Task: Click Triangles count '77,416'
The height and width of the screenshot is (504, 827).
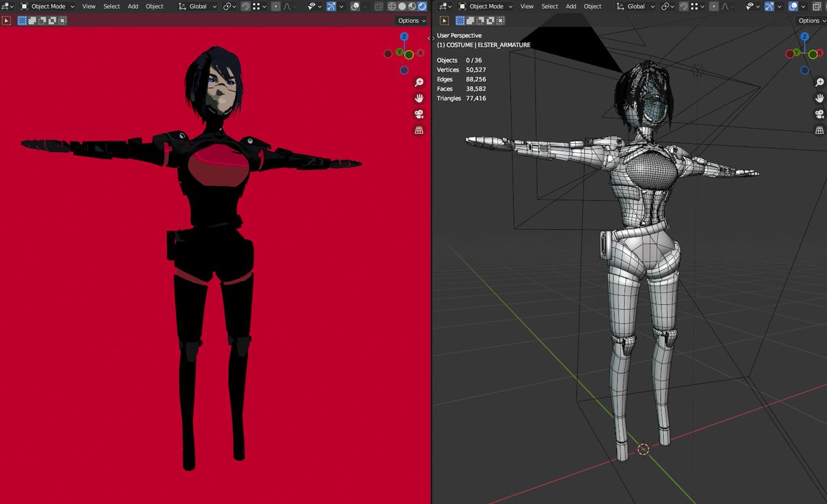Action: pyautogui.click(x=476, y=98)
